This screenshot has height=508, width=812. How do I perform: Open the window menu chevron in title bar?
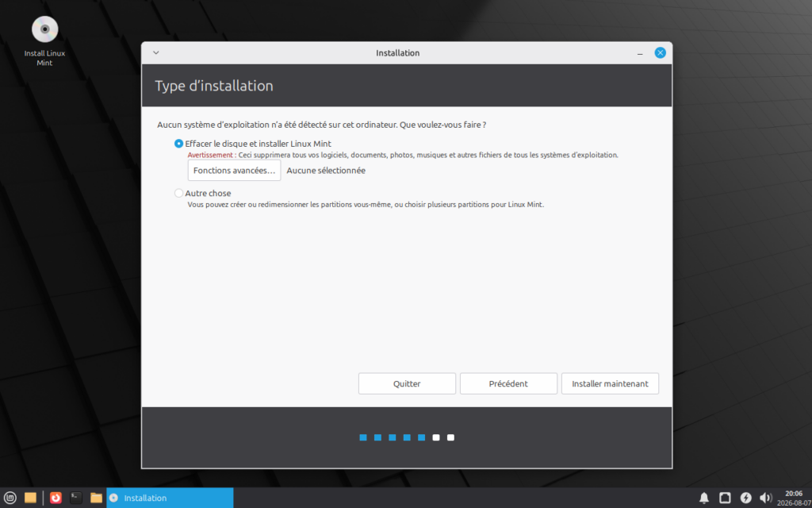156,53
